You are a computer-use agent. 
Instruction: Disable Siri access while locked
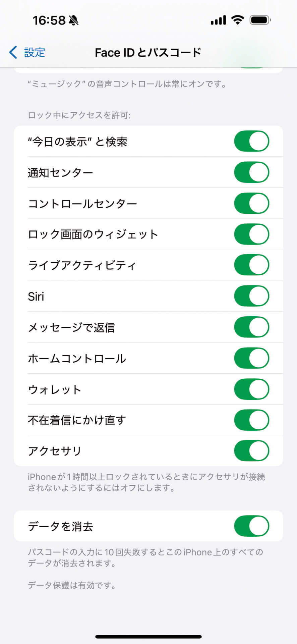[251, 296]
